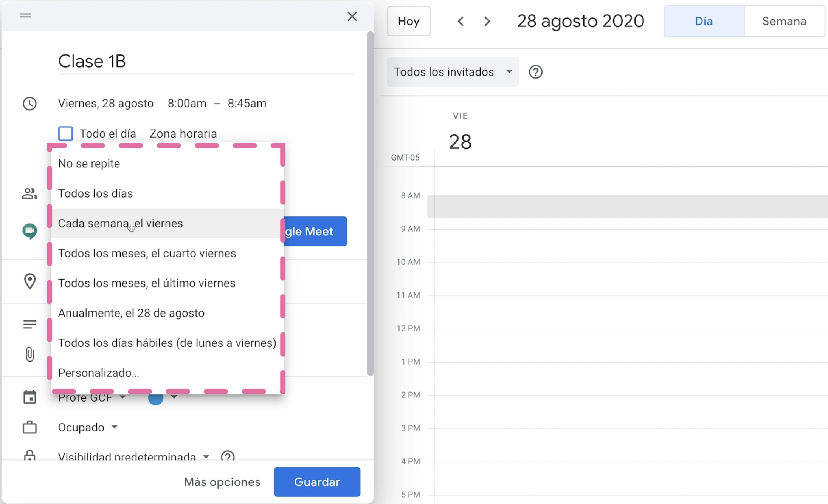Click the Zona horaria link
This screenshot has width=828, height=504.
tap(183, 133)
